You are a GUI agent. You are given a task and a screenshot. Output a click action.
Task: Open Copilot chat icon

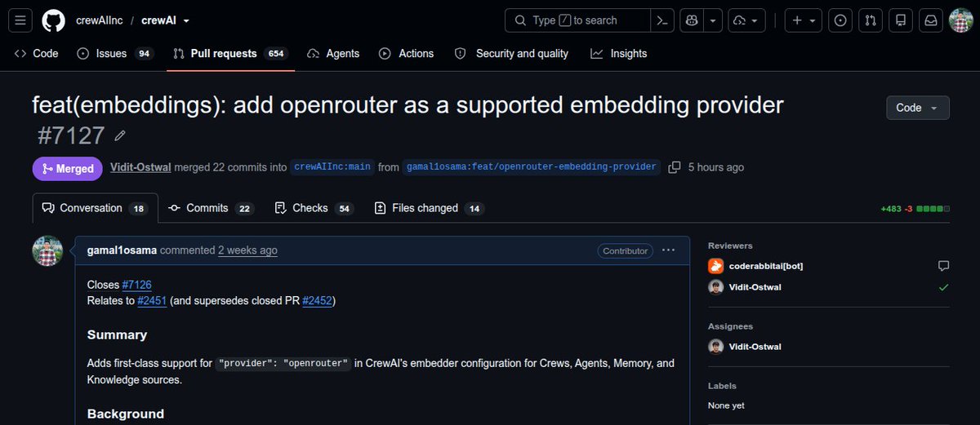click(693, 20)
